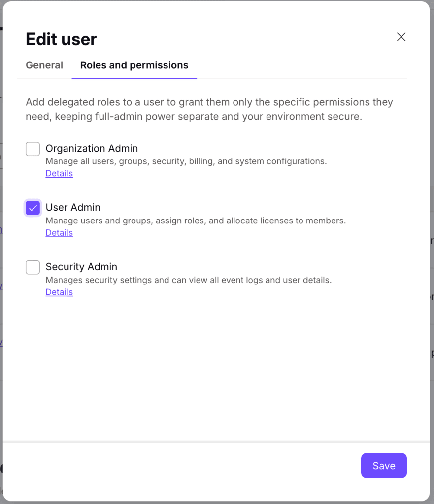This screenshot has width=434, height=504.
Task: Open Details link under User Admin
Action: coord(59,233)
